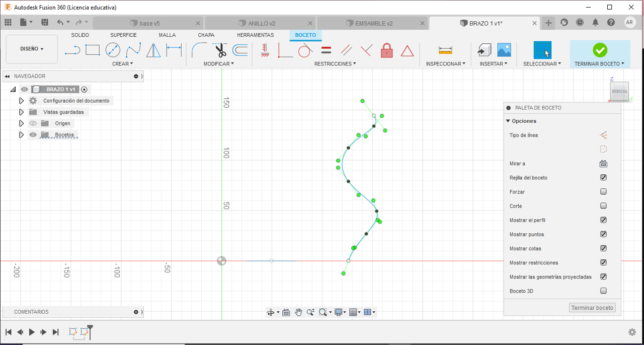Image resolution: width=644 pixels, height=345 pixels.
Task: Open the notifications bell
Action: click(x=595, y=23)
